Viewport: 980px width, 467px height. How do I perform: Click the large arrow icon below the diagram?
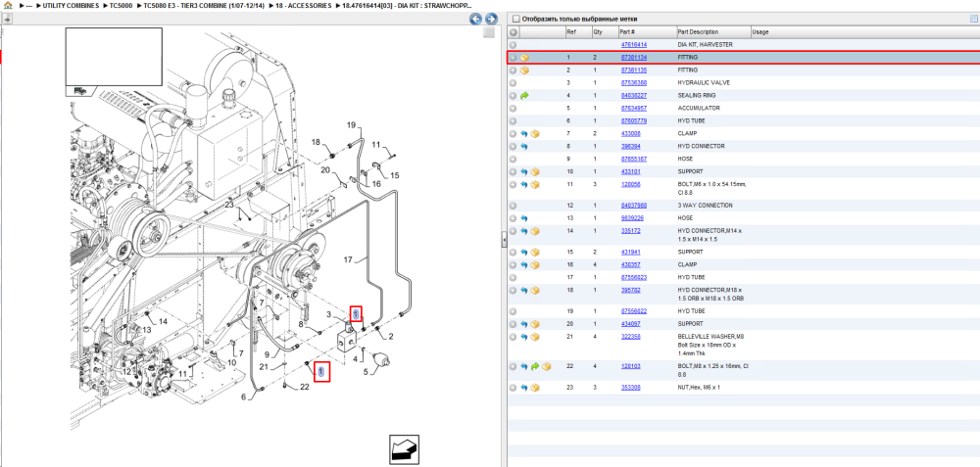click(x=404, y=449)
